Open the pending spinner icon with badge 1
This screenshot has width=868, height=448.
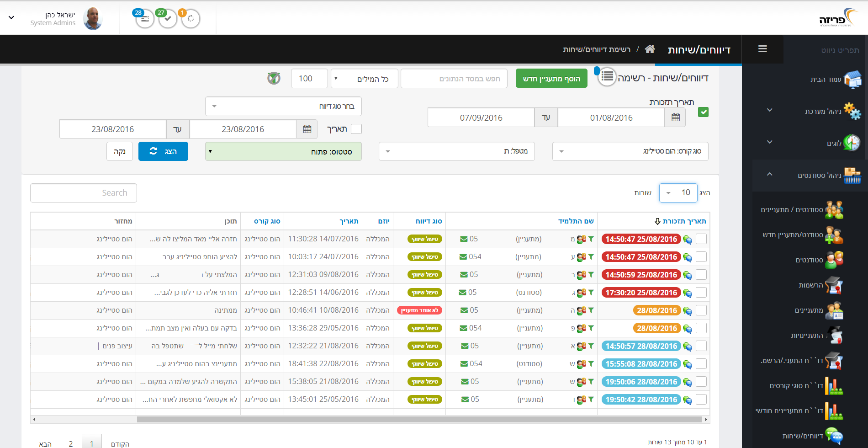coord(191,19)
